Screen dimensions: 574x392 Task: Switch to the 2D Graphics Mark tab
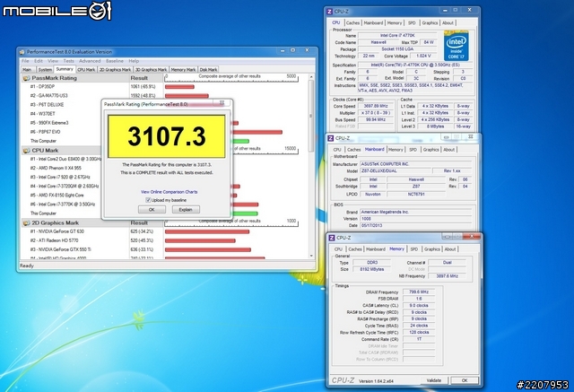click(x=115, y=70)
